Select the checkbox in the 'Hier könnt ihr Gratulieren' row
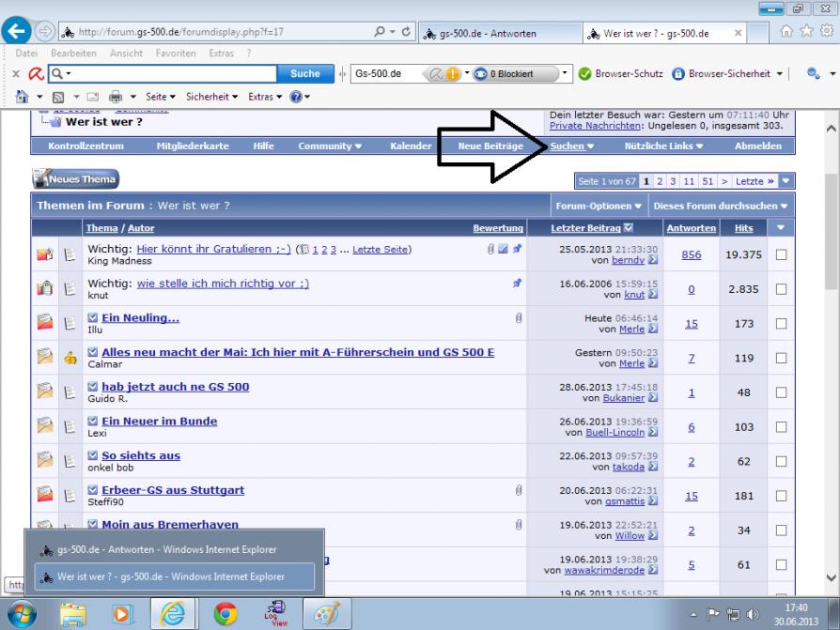840x630 pixels. click(x=782, y=254)
